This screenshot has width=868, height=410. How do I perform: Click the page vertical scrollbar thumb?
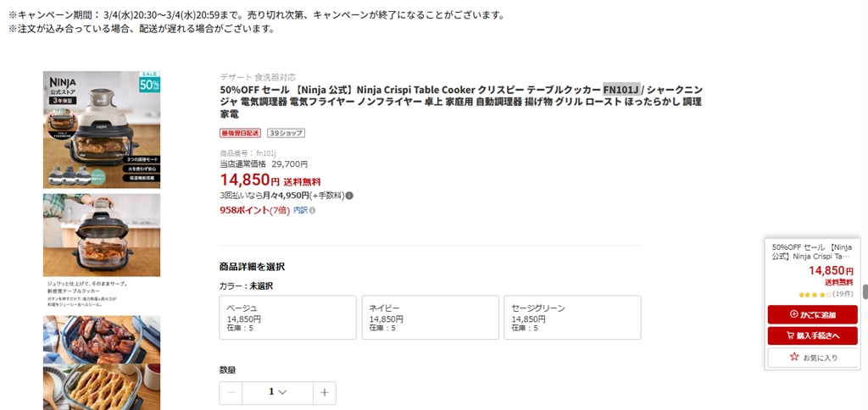pos(865,291)
